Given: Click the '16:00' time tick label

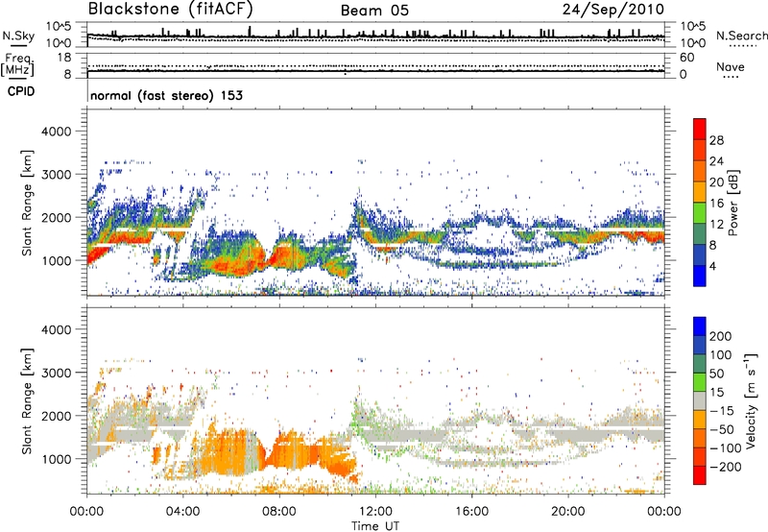Looking at the screenshot, I should tap(471, 512).
